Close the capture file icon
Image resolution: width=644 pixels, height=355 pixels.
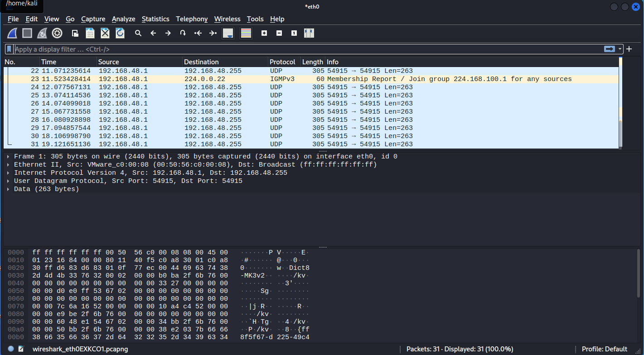(105, 33)
